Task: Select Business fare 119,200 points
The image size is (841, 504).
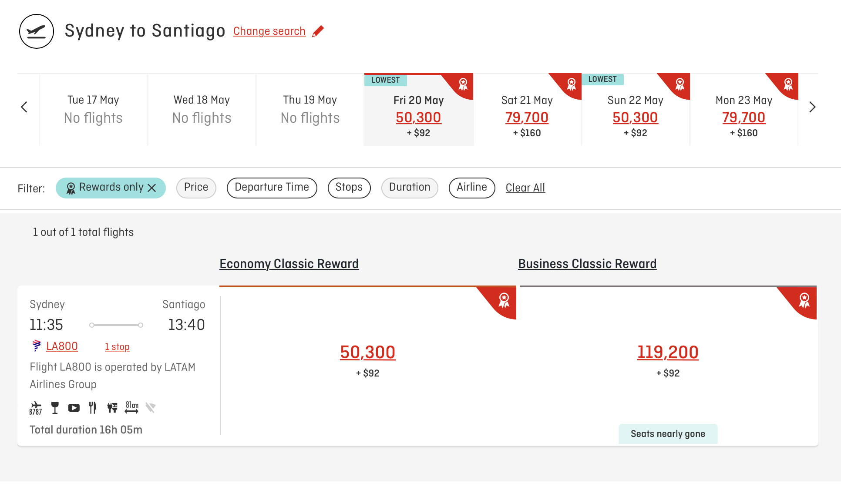Action: click(x=668, y=353)
